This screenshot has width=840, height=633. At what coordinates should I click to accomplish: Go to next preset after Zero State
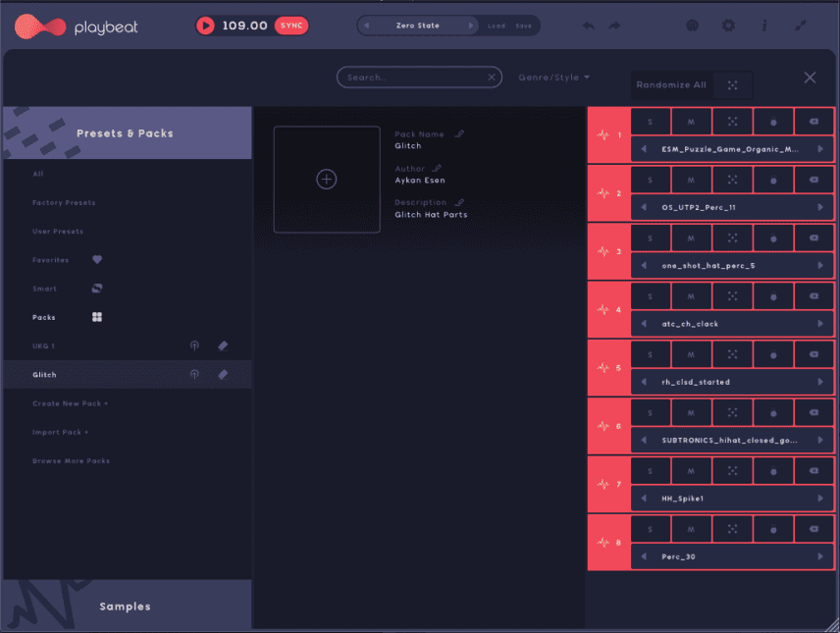point(471,26)
